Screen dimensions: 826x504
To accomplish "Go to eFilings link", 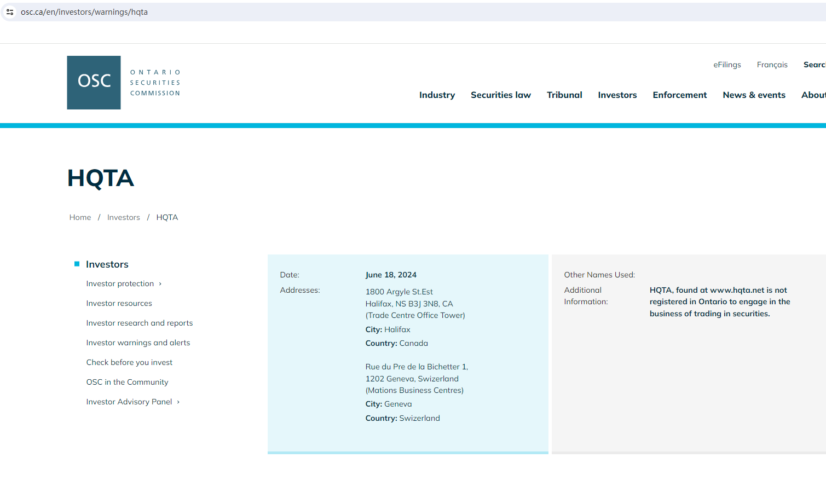I will (x=726, y=65).
